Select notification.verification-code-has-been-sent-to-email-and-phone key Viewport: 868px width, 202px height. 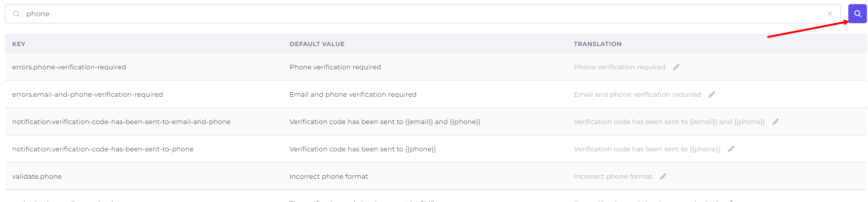(121, 122)
